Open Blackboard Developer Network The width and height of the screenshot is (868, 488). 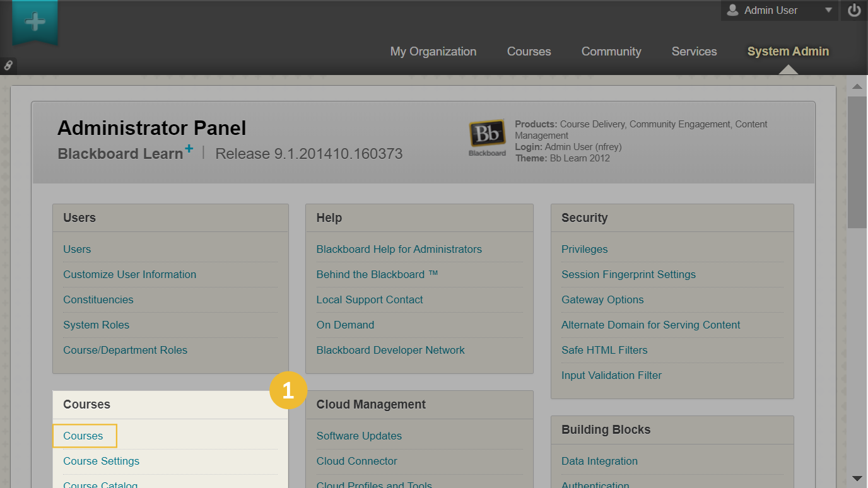tap(390, 351)
